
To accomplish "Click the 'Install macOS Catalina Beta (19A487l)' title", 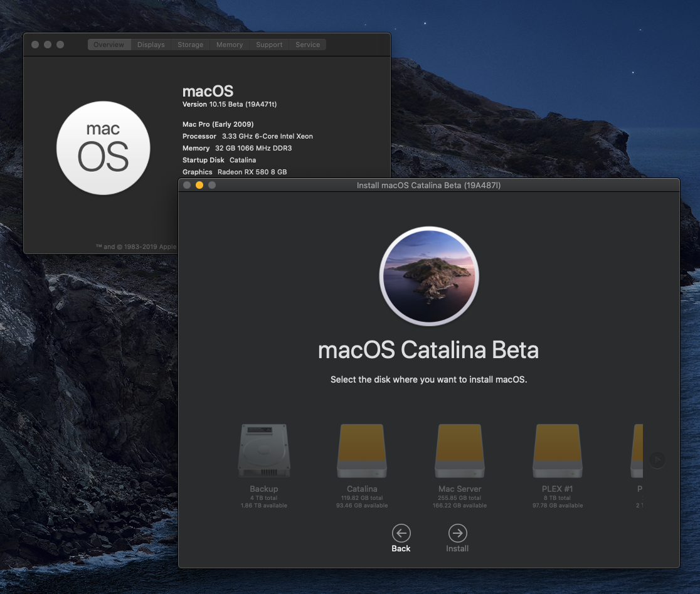I will [x=428, y=185].
